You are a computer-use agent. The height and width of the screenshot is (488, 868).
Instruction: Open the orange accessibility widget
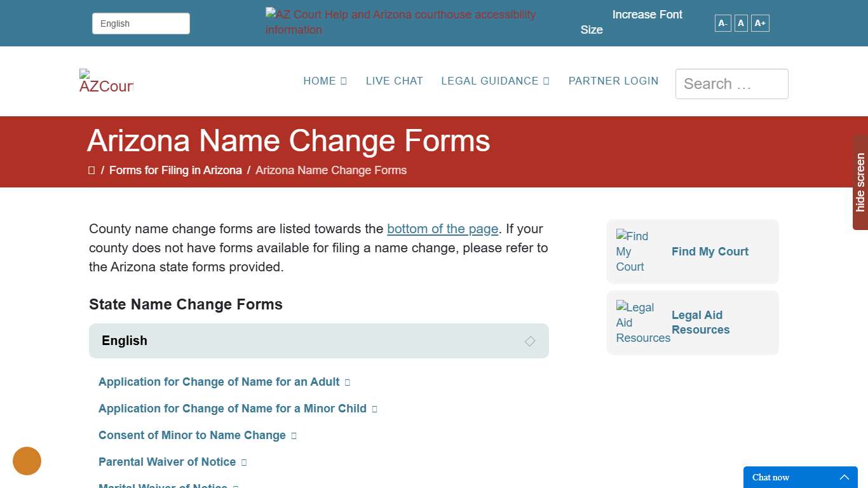27,461
